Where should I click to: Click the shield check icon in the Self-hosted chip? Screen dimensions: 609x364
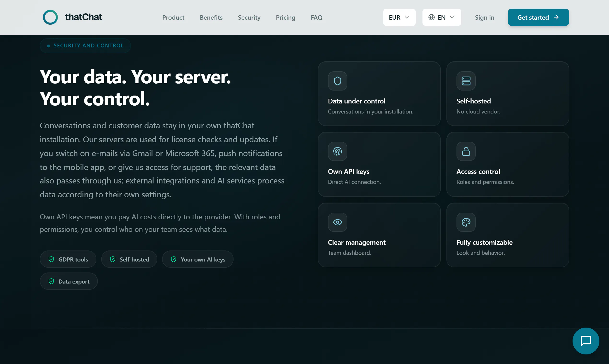pos(113,259)
